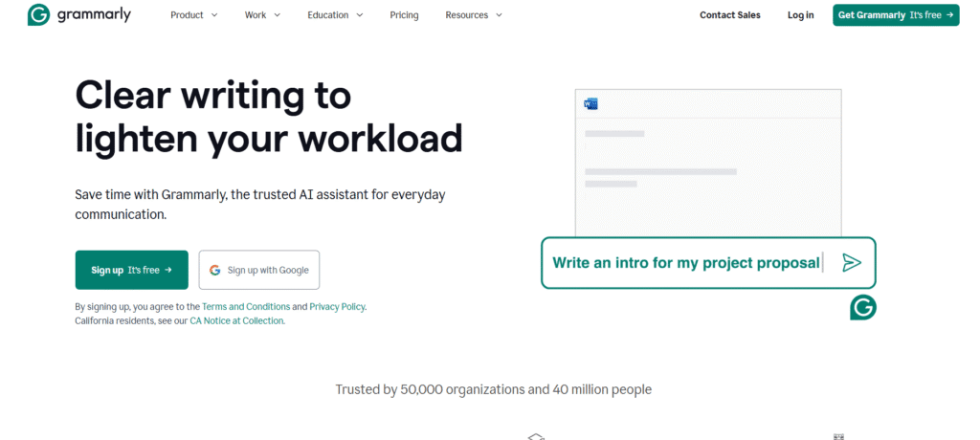
Task: Open the Product dropdown menu
Action: click(x=193, y=15)
